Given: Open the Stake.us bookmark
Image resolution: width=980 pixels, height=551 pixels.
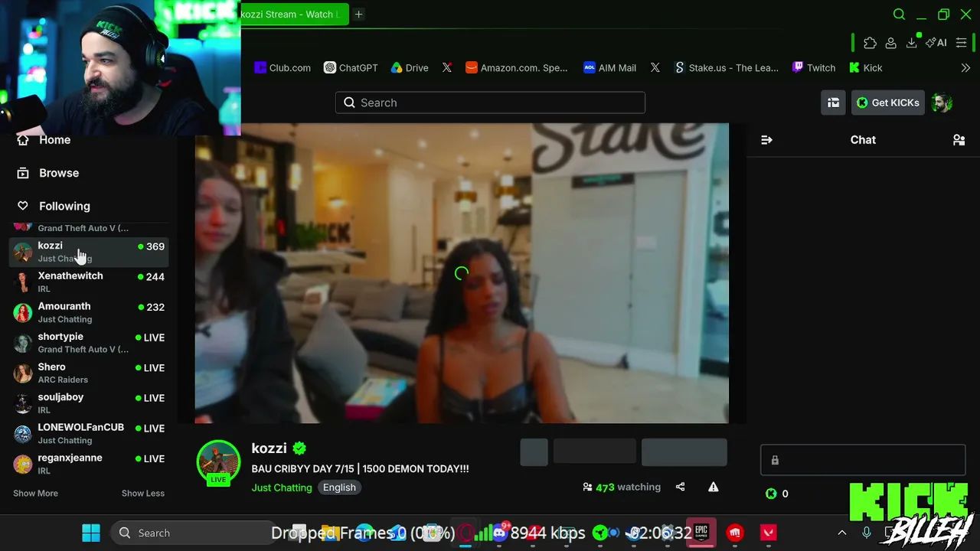Looking at the screenshot, I should [x=727, y=67].
